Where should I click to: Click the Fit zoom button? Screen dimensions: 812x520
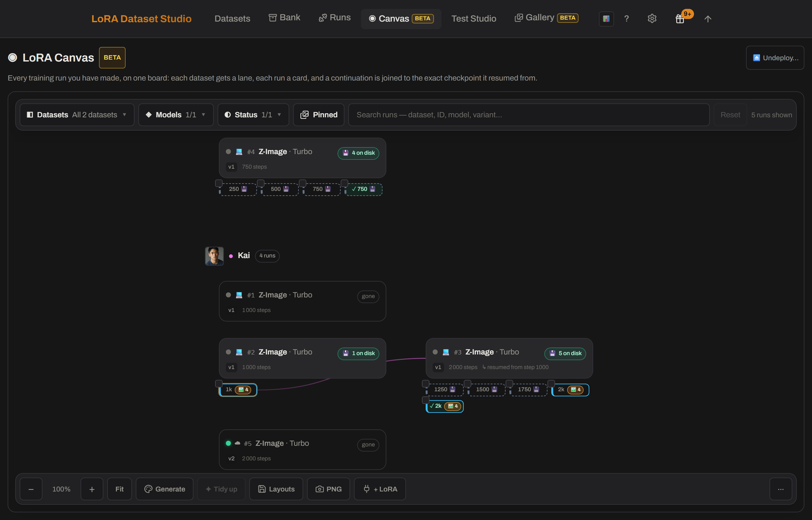point(120,489)
